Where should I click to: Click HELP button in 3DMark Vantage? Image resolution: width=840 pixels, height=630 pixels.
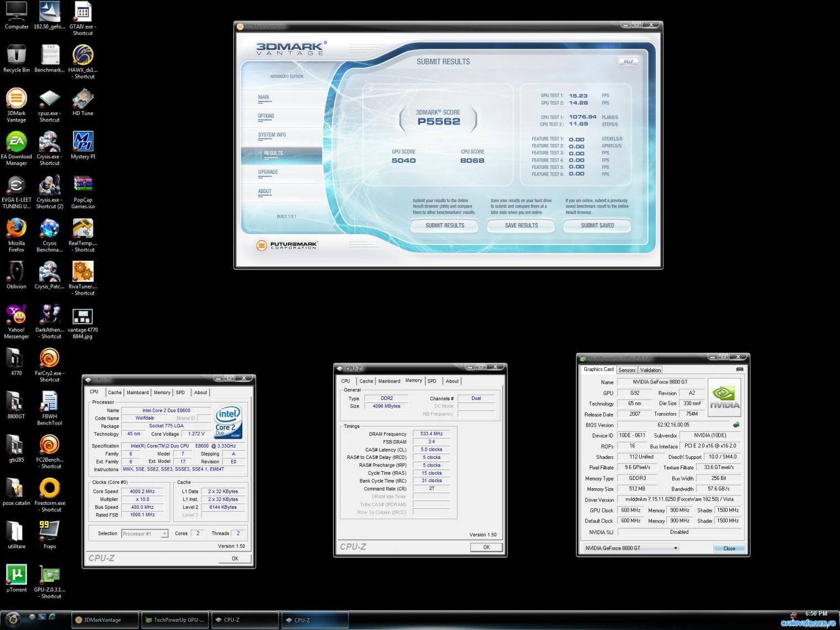coord(628,61)
